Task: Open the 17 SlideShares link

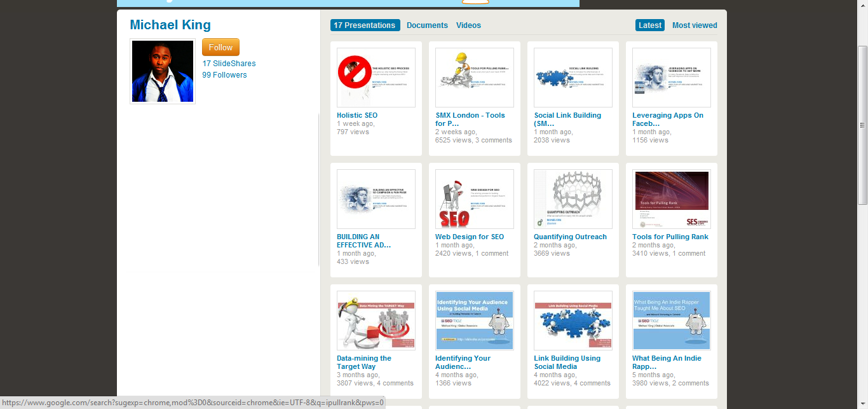Action: [229, 64]
